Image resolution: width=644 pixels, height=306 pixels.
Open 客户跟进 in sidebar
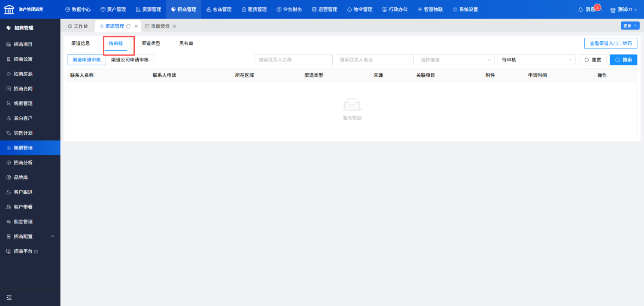point(30,192)
